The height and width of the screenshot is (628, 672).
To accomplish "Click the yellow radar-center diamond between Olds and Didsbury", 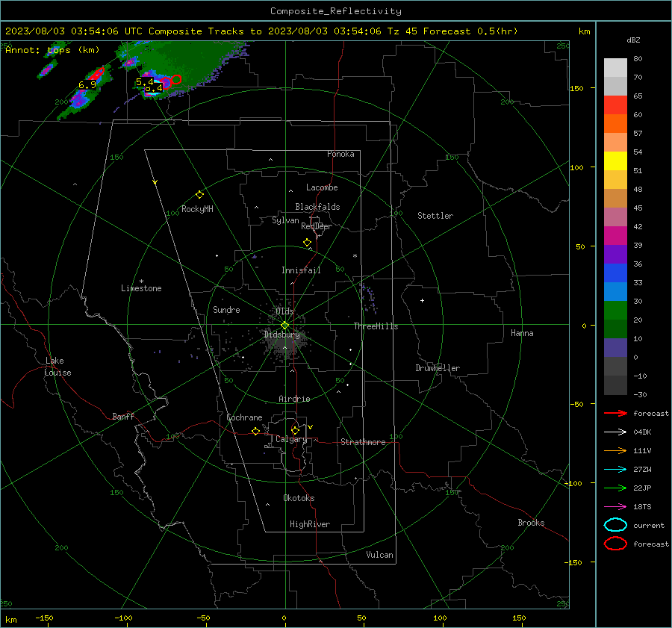I will [x=284, y=326].
